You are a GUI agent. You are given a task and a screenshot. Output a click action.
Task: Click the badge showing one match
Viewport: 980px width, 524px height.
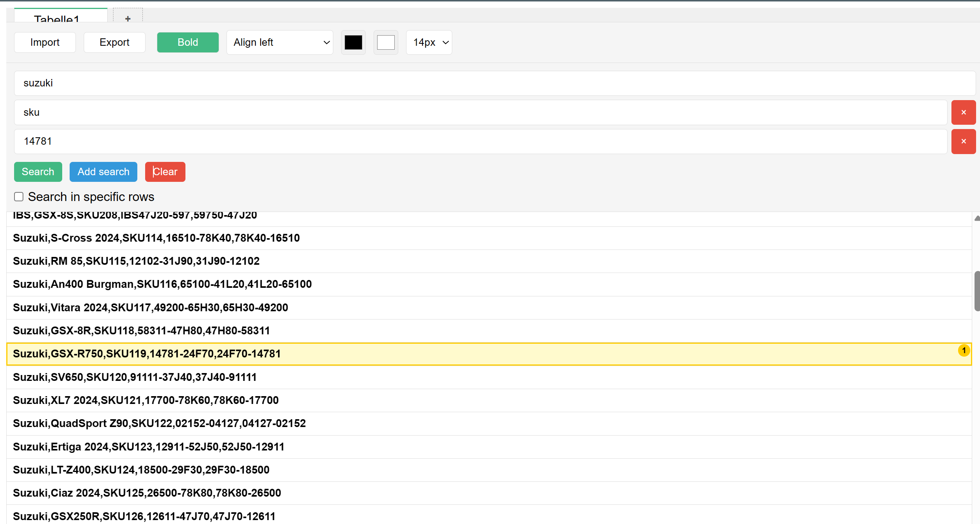[964, 350]
